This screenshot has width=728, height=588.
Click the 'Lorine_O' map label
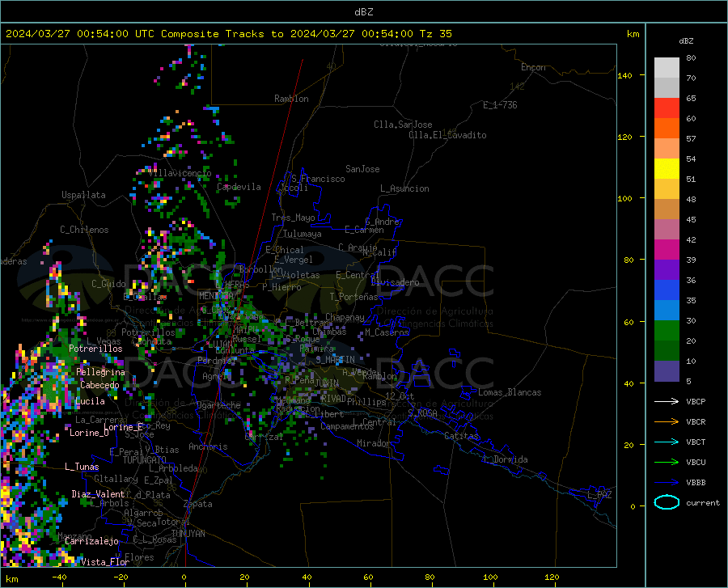pyautogui.click(x=89, y=433)
